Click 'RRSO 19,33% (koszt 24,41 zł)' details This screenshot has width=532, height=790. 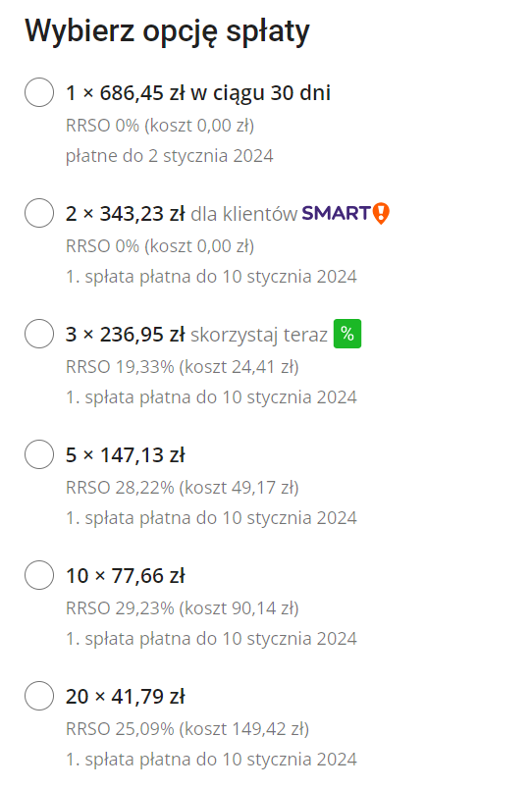click(183, 367)
